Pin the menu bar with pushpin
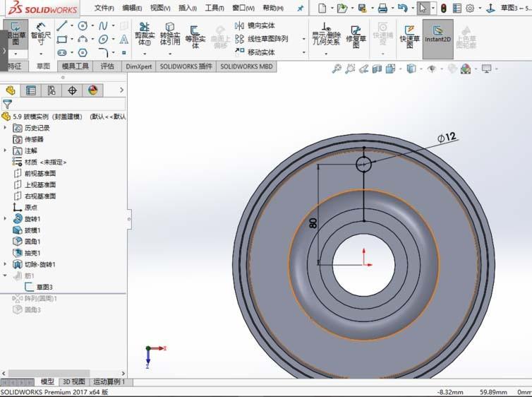The image size is (532, 397). (x=300, y=8)
